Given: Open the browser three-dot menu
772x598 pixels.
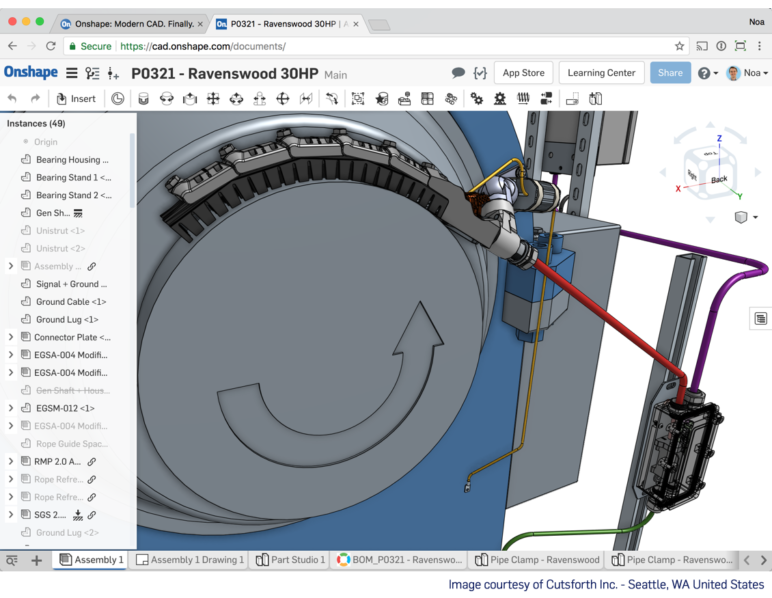Looking at the screenshot, I should tap(760, 46).
